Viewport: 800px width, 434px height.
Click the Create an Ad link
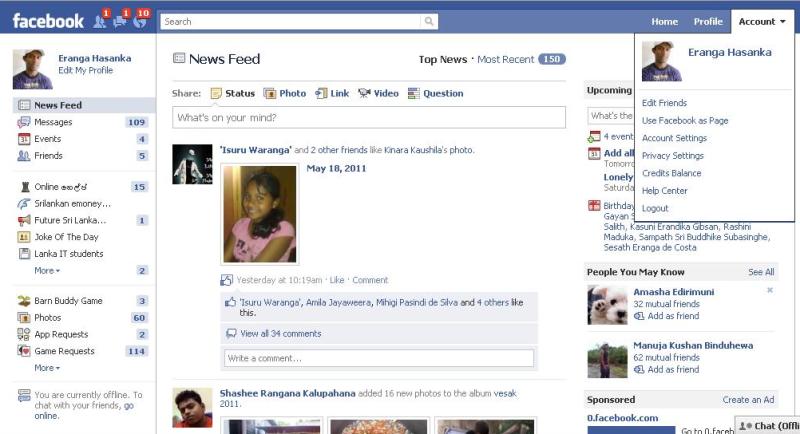(x=748, y=400)
